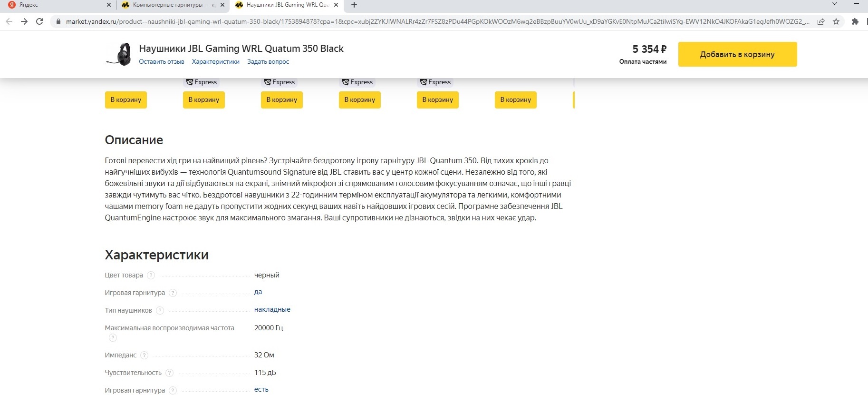
Task: Click the price 5 354 ₽
Action: pos(649,49)
